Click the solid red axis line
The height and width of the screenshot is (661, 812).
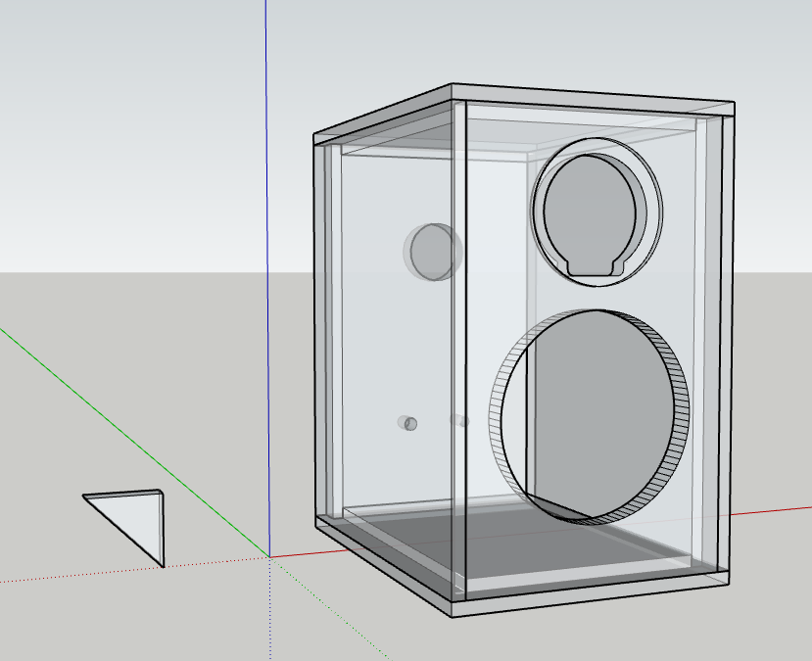(774, 511)
